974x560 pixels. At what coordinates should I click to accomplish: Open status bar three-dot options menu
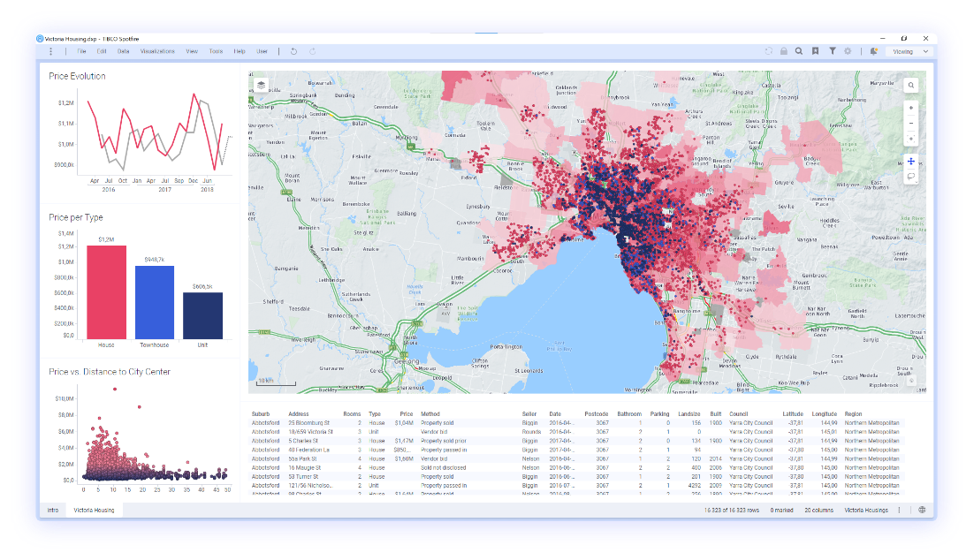pyautogui.click(x=899, y=510)
